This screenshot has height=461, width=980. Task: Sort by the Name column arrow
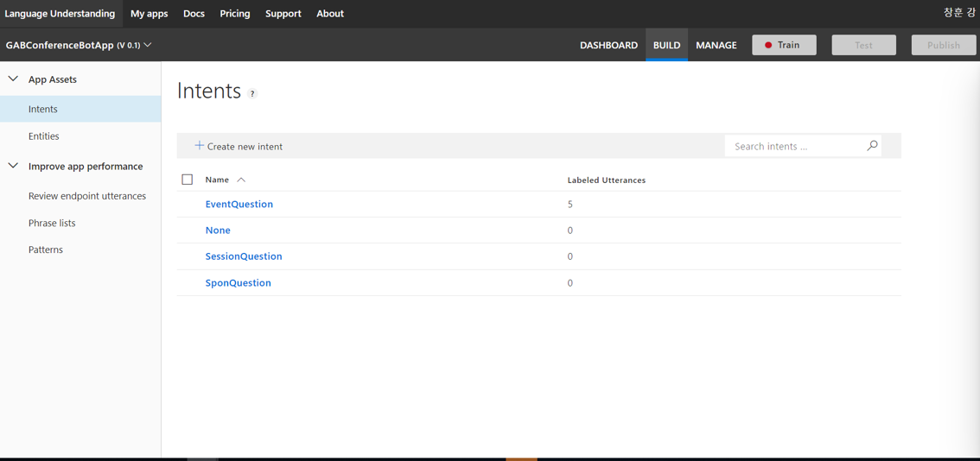(x=241, y=180)
